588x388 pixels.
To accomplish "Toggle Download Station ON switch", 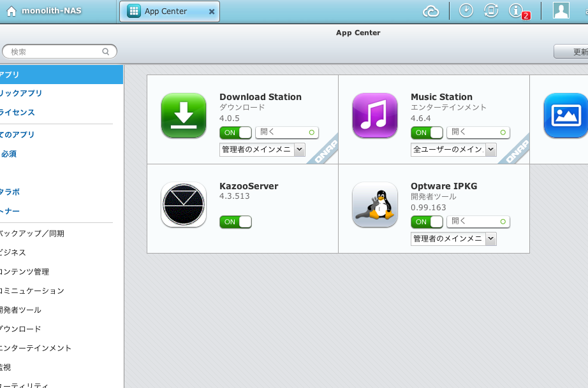I will pyautogui.click(x=235, y=133).
